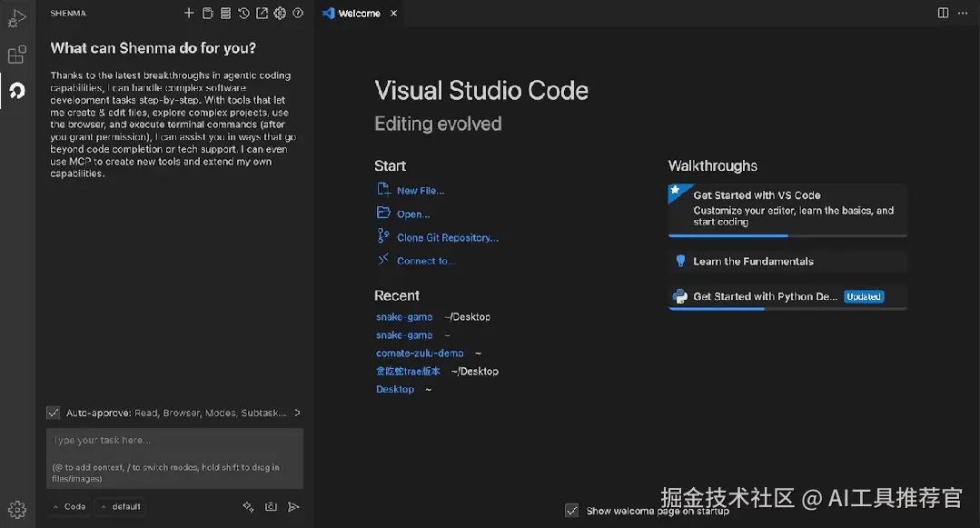Image resolution: width=980 pixels, height=528 pixels.
Task: Open the editor More Actions ellipsis
Action: coord(963,13)
